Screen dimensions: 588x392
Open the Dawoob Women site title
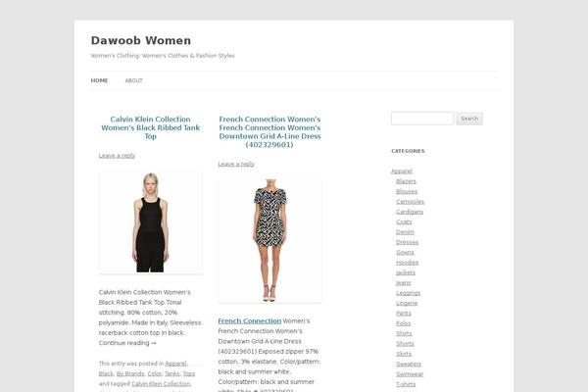[140, 40]
